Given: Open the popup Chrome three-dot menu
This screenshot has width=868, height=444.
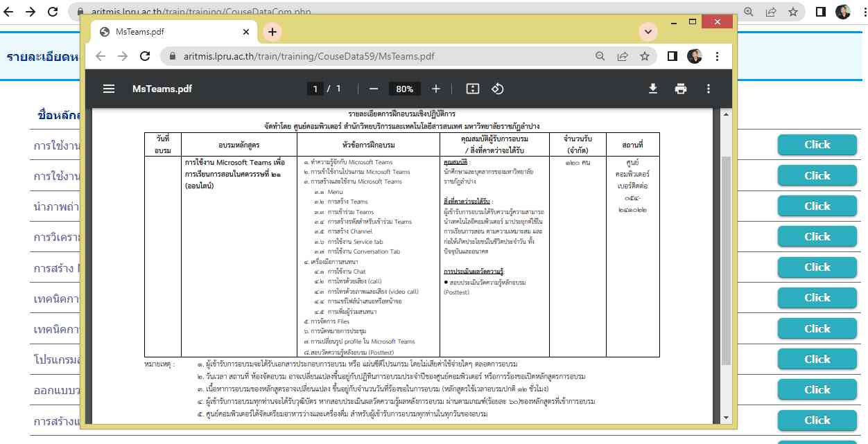Looking at the screenshot, I should pyautogui.click(x=718, y=56).
